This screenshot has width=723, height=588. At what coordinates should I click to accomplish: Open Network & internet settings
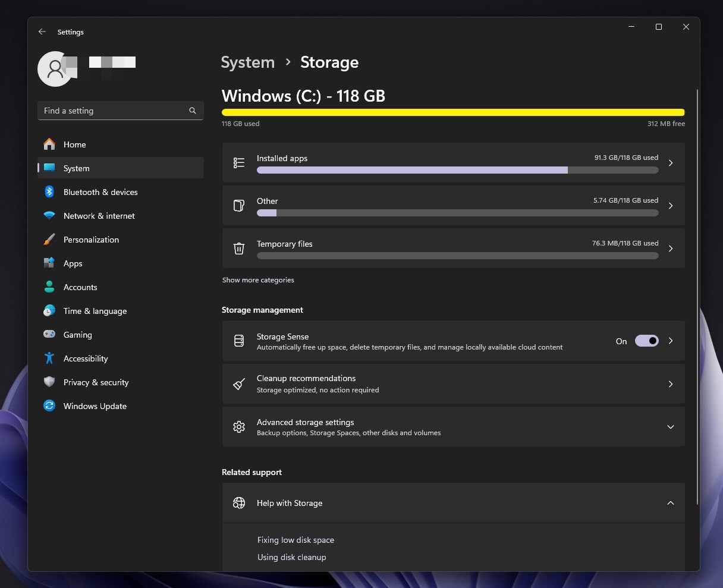point(121,216)
